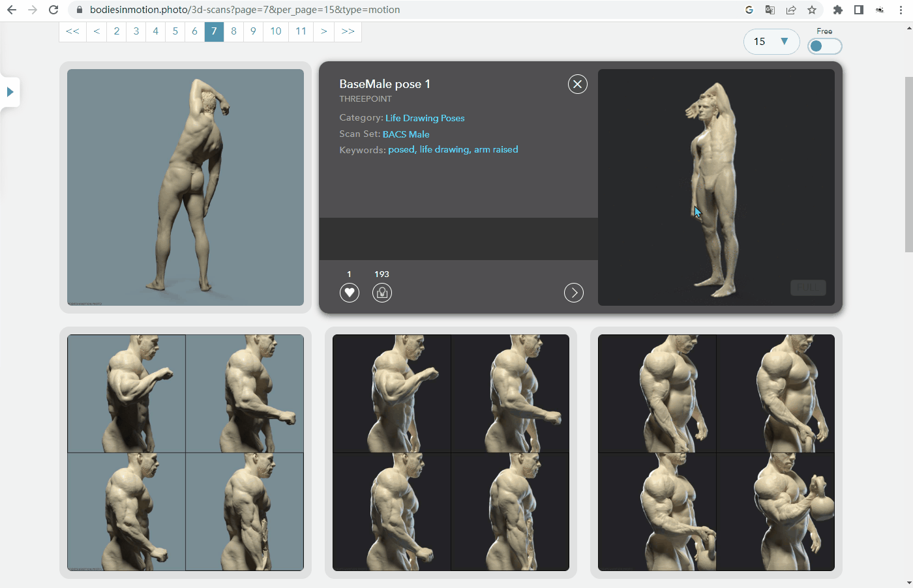Click the BaseMale pose 1 title
This screenshot has height=588, width=913.
pos(385,84)
